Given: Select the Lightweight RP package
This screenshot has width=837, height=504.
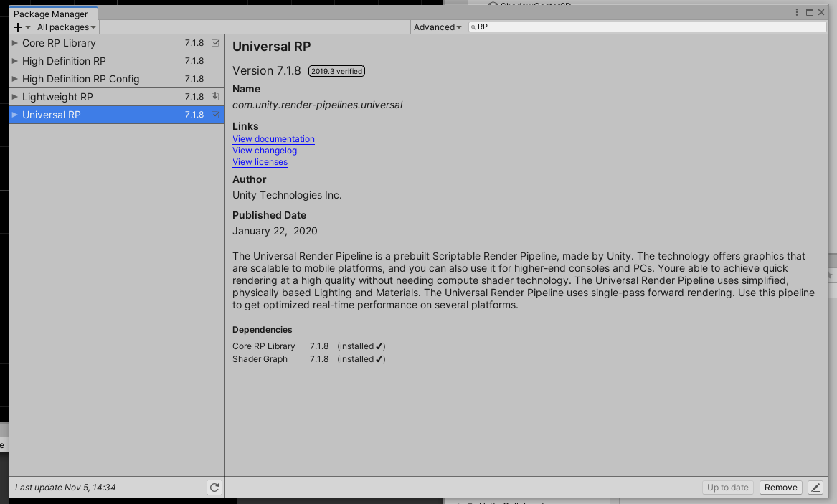Looking at the screenshot, I should pos(117,97).
